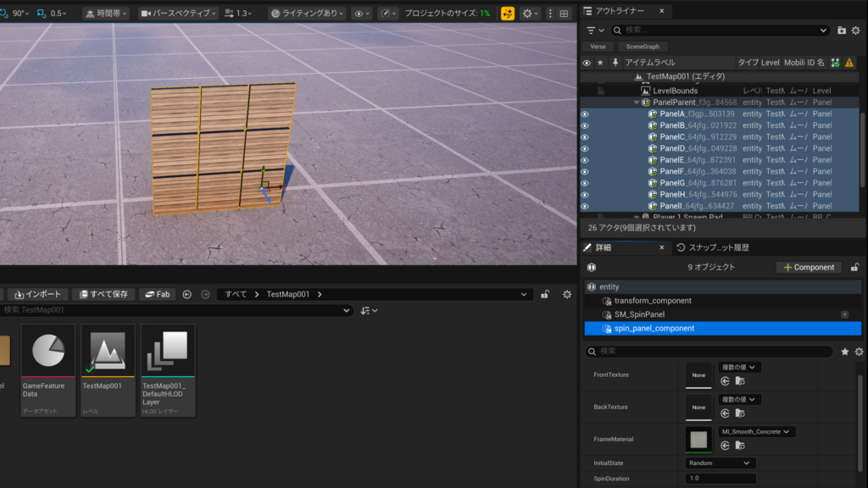Click the favorites star in Details search bar
This screenshot has width=868, height=488.
844,352
